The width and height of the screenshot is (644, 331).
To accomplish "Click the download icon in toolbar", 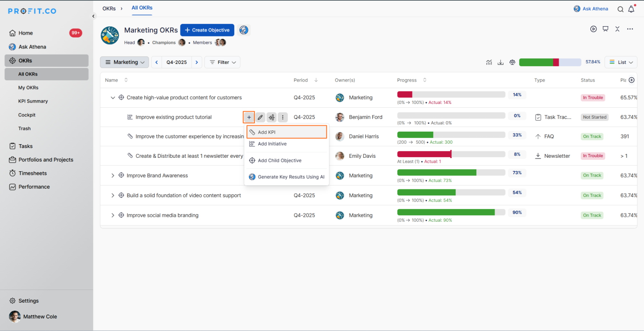I will point(500,62).
